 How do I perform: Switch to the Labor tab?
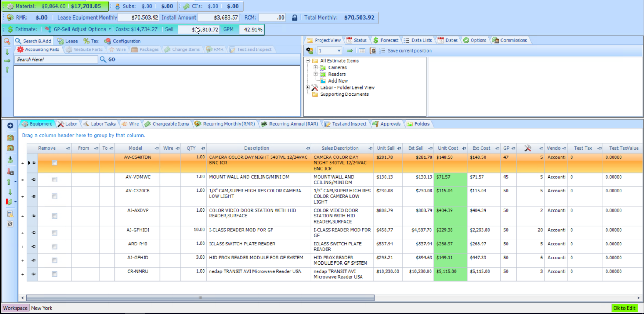tap(67, 124)
